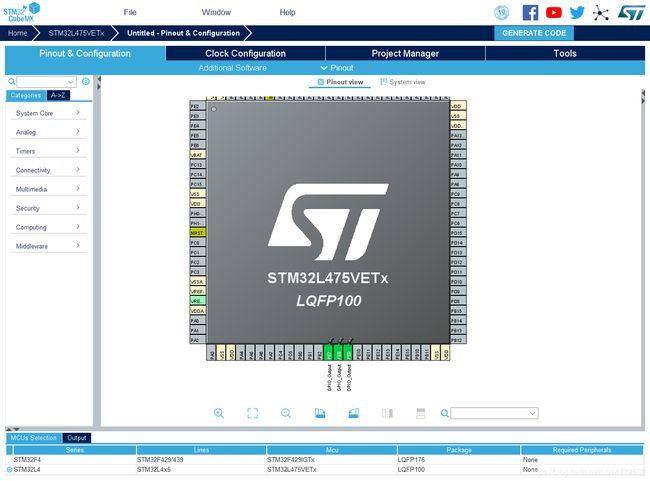Screen dimensions: 650x481
Task: Click the STM32CubeMX logo
Action: click(x=22, y=12)
